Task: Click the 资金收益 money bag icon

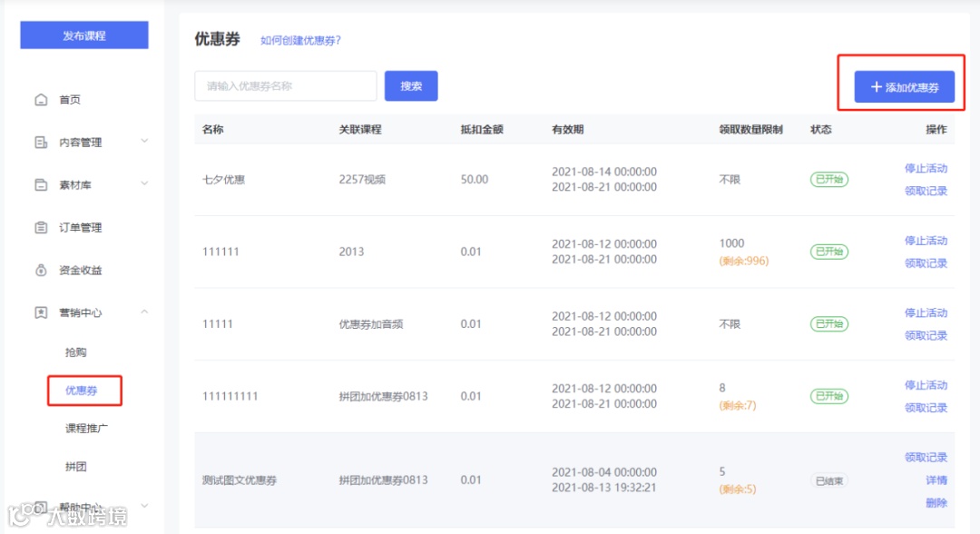Action: tap(41, 270)
